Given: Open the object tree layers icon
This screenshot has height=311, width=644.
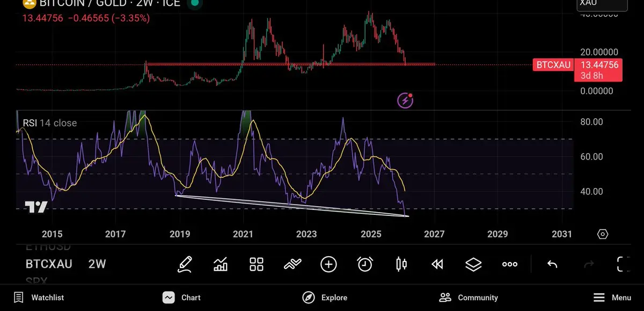Looking at the screenshot, I should point(473,264).
